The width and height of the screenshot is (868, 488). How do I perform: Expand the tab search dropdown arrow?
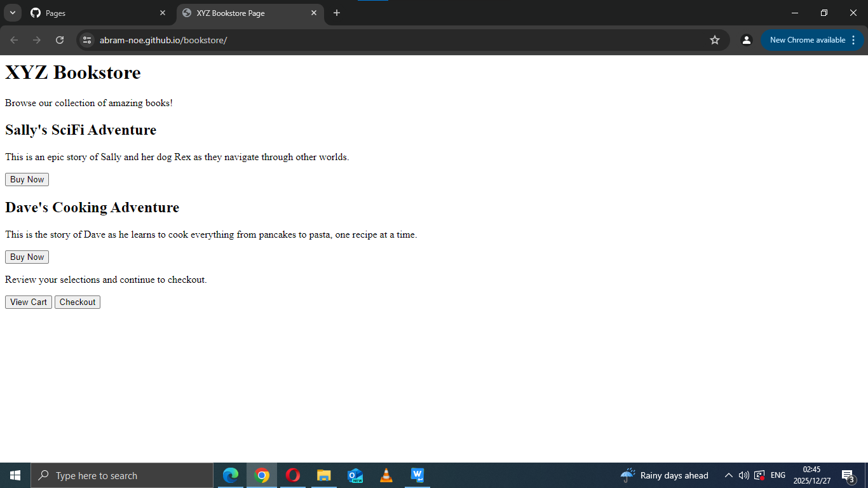pyautogui.click(x=12, y=13)
